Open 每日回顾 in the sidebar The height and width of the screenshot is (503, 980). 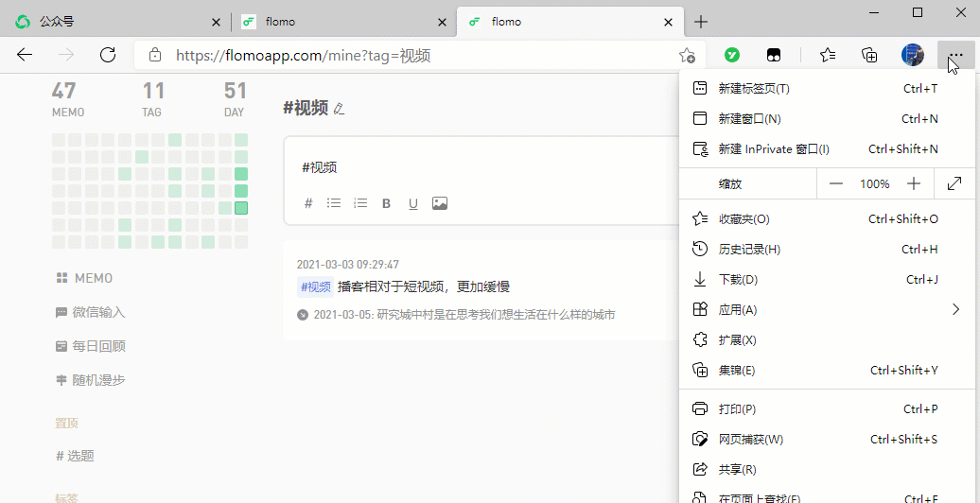tap(91, 346)
